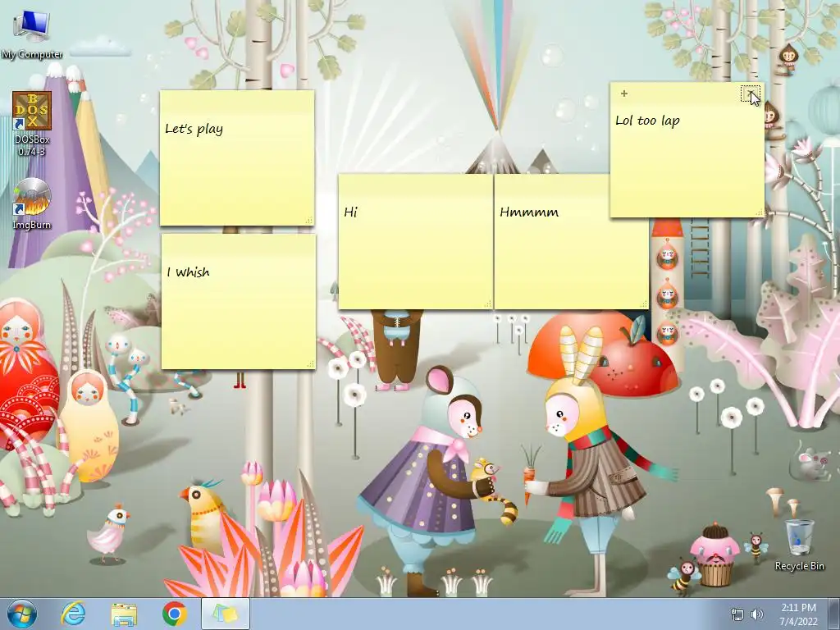
Task: Open the ImgBurn desktop shortcut
Action: [32, 204]
